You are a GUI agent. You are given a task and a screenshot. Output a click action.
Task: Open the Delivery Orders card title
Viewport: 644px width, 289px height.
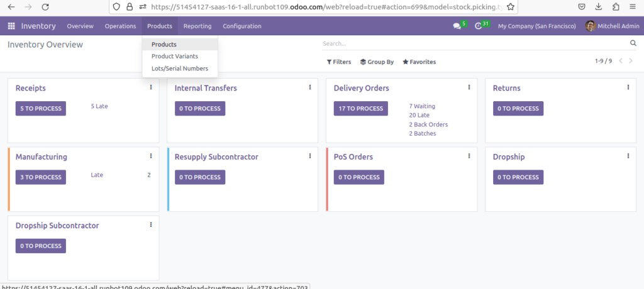[x=362, y=88]
